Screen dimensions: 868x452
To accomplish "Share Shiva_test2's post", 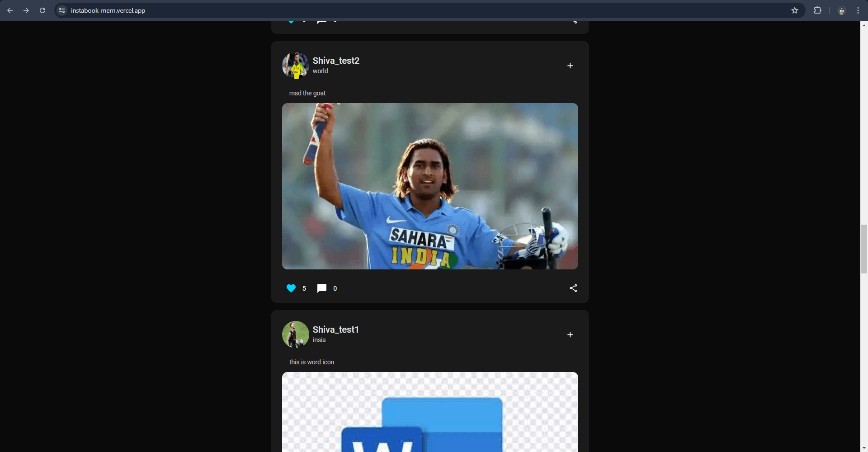I will [573, 288].
